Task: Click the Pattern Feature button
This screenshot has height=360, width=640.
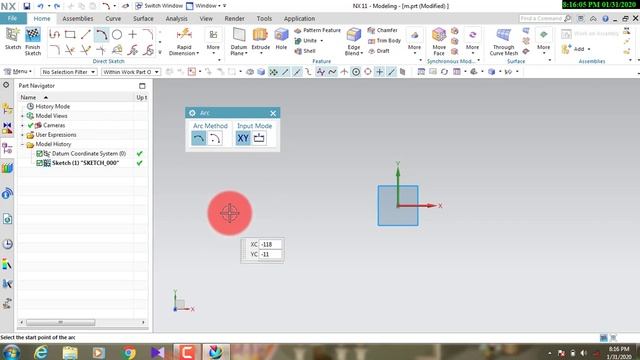Action: click(x=317, y=30)
